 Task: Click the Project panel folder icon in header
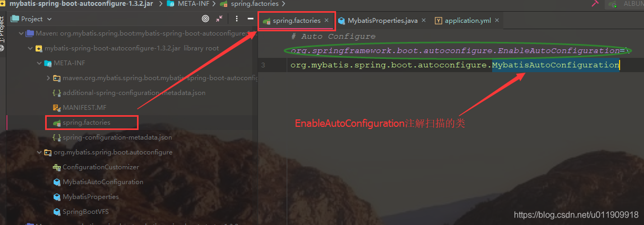[15, 19]
